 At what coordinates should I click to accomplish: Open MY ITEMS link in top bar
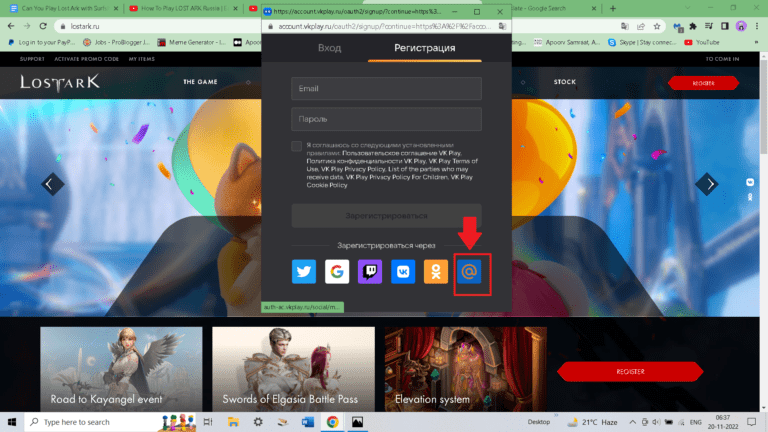click(142, 59)
